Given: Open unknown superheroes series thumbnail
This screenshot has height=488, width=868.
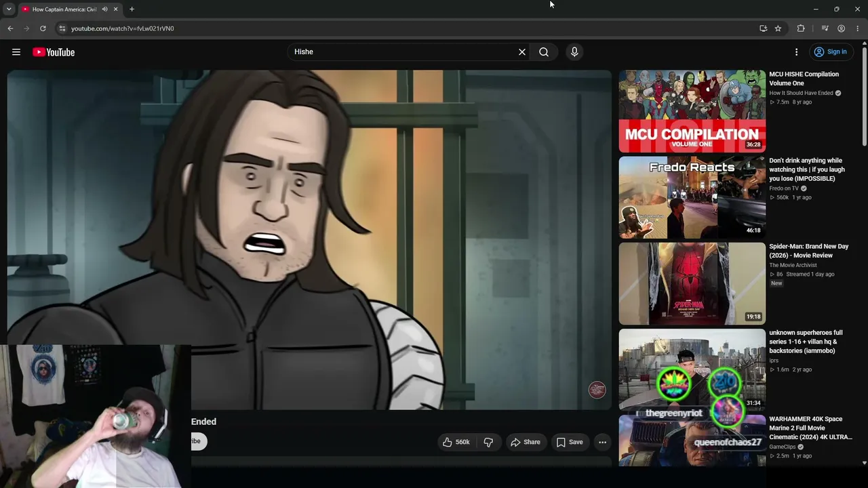Looking at the screenshot, I should point(692,369).
